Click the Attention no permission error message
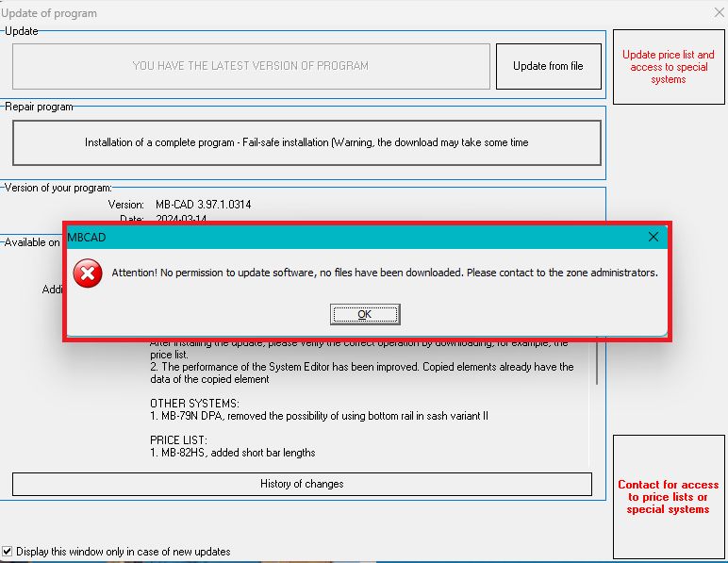This screenshot has height=563, width=728. (x=384, y=273)
